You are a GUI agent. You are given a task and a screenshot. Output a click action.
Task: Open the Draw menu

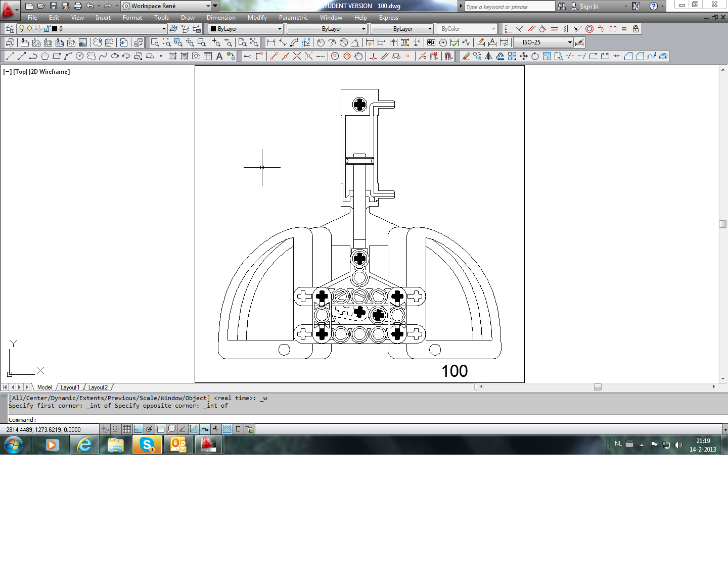(x=188, y=18)
